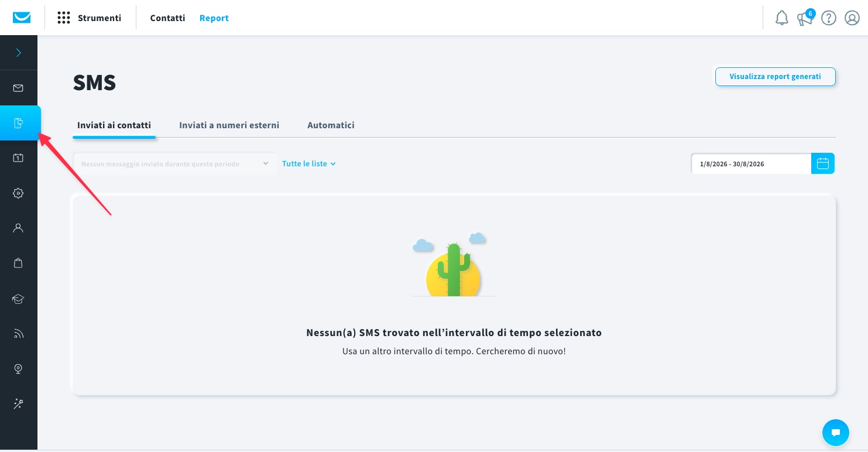Open the calendar date picker button
The width and height of the screenshot is (868, 452).
tap(823, 164)
